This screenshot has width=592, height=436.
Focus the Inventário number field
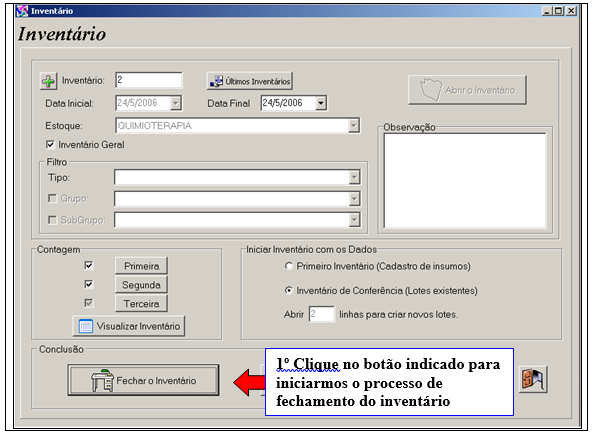(x=149, y=80)
